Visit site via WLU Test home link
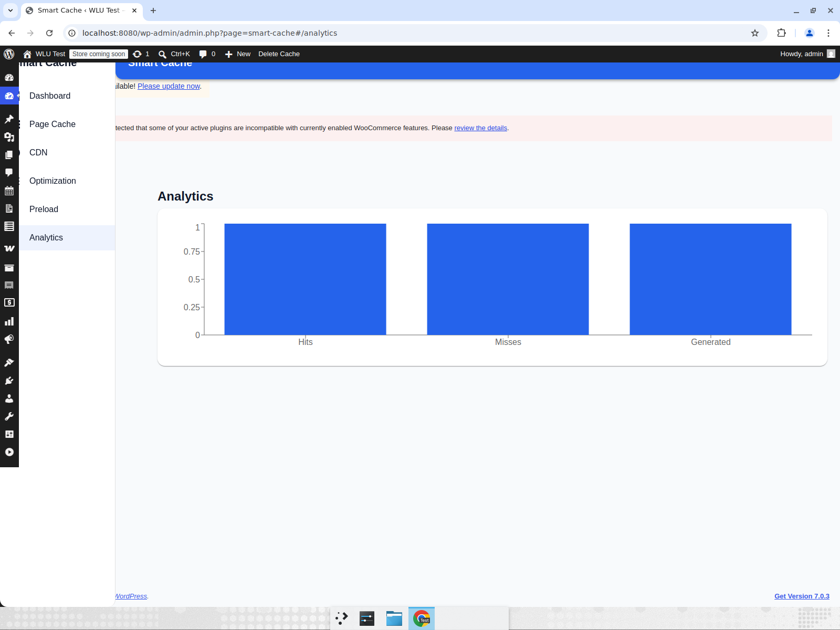Screen dimensions: 840x630 [44, 54]
